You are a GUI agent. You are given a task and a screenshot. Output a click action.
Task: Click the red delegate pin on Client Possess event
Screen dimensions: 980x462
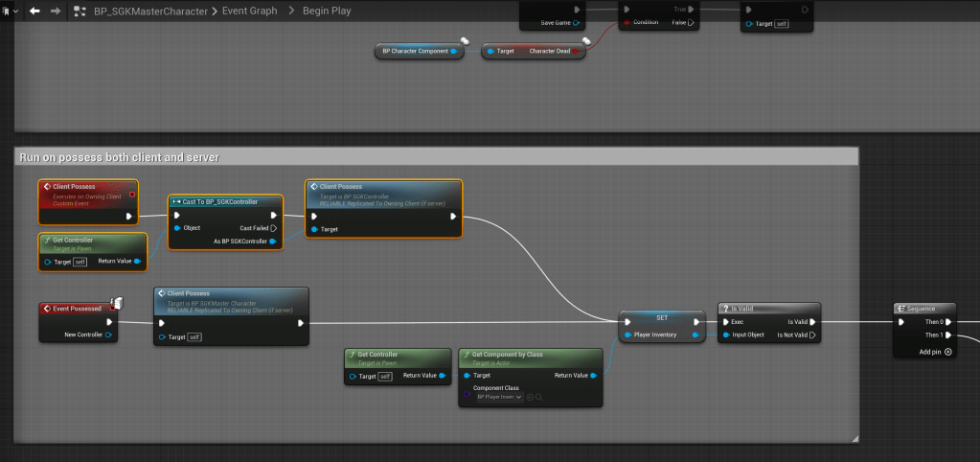[131, 195]
